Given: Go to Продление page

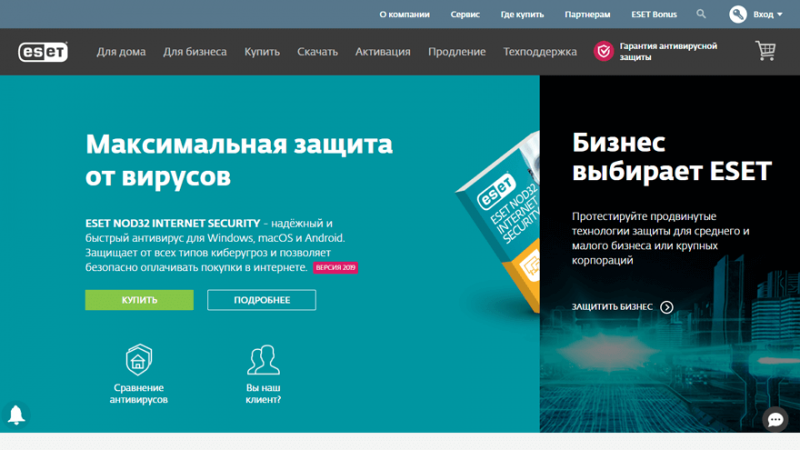Looking at the screenshot, I should point(457,52).
